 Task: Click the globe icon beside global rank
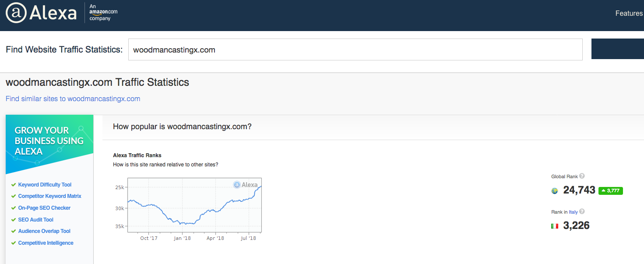tap(555, 191)
